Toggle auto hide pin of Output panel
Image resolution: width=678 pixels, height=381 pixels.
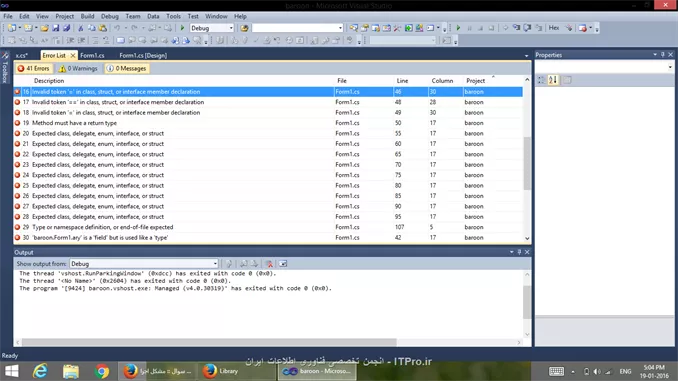519,252
